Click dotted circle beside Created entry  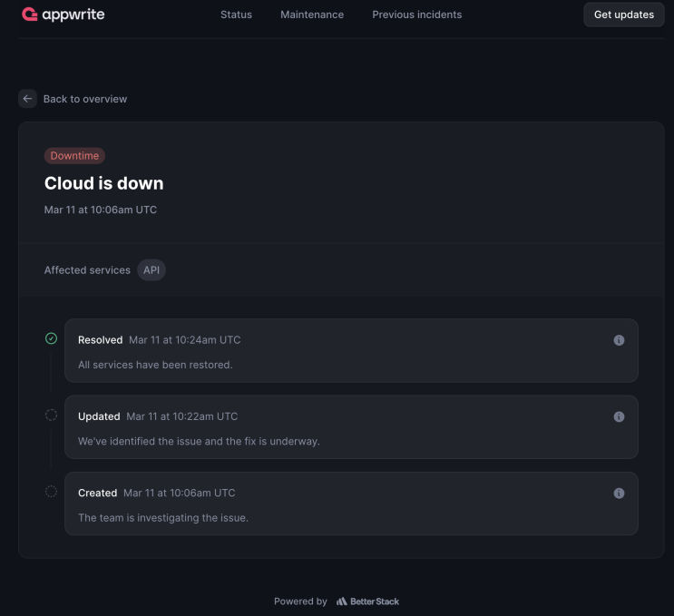tap(51, 492)
